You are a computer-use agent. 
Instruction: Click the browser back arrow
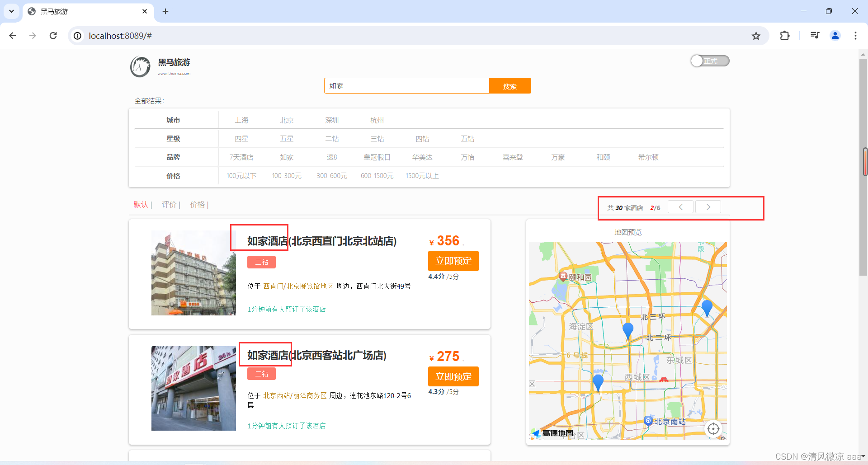[13, 36]
